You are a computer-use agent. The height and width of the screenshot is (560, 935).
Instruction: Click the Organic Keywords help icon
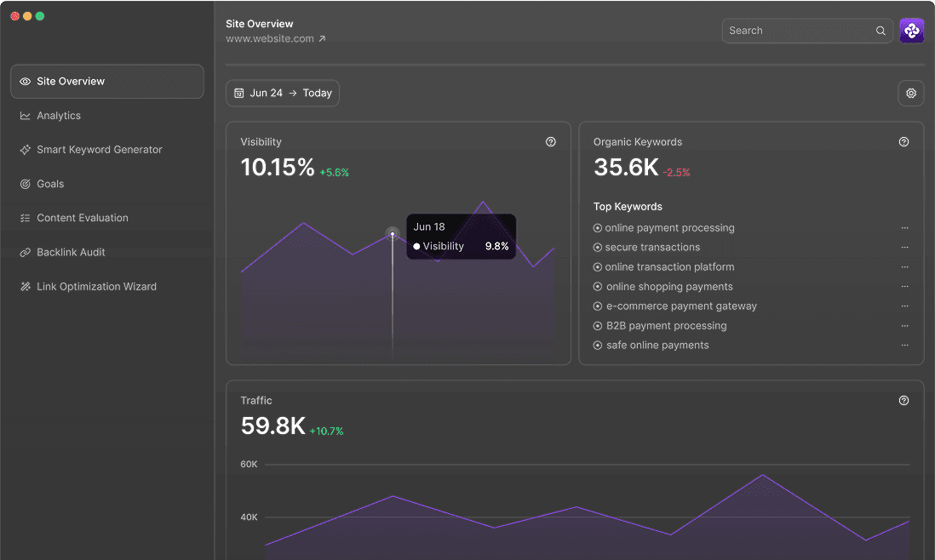(903, 142)
